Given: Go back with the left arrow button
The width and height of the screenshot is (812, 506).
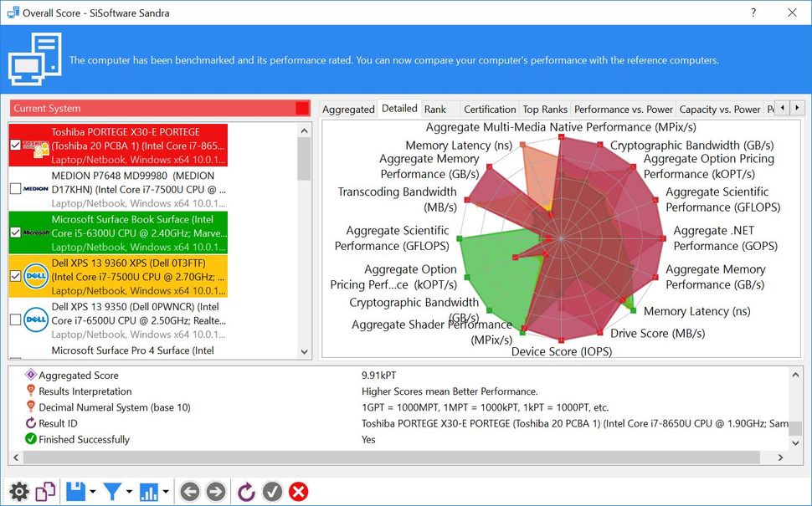Looking at the screenshot, I should tap(189, 492).
